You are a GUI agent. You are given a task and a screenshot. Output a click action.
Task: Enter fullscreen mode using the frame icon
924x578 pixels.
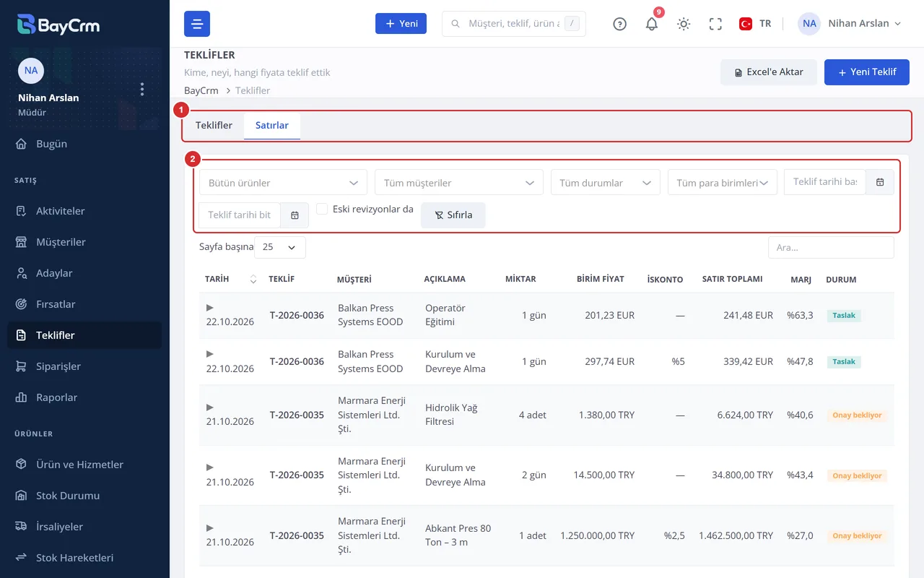(x=715, y=24)
